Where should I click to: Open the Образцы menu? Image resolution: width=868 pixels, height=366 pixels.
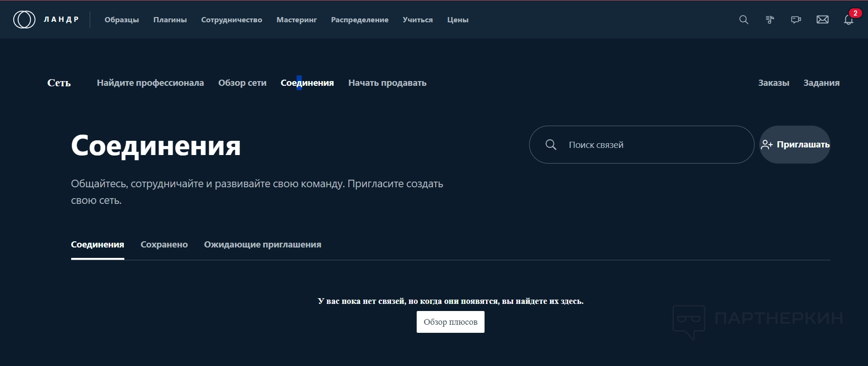pyautogui.click(x=121, y=20)
